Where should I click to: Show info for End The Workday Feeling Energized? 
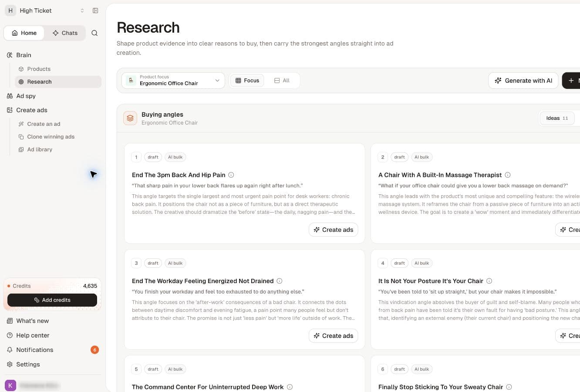pyautogui.click(x=280, y=281)
